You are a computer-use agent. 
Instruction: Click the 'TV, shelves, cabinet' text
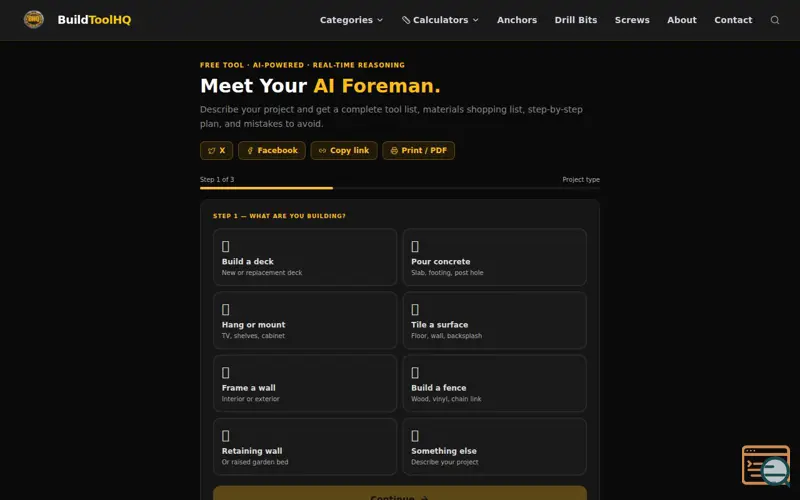pos(253,336)
